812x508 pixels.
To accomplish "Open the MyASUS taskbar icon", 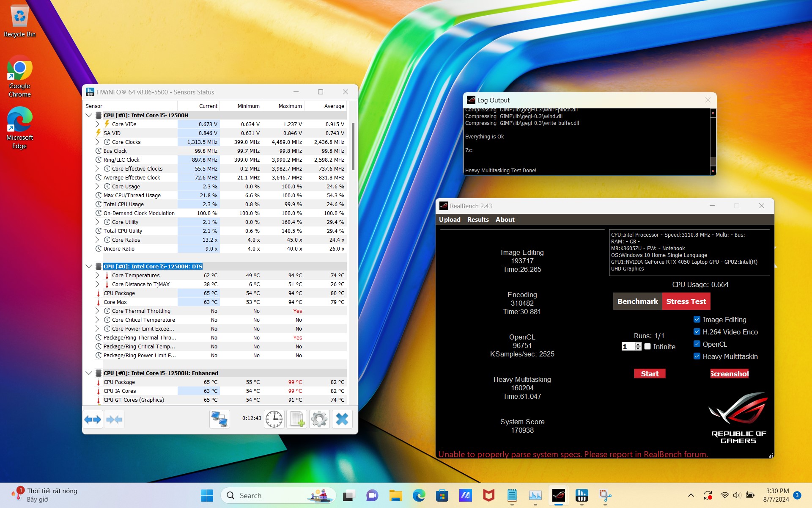I will [x=465, y=495].
